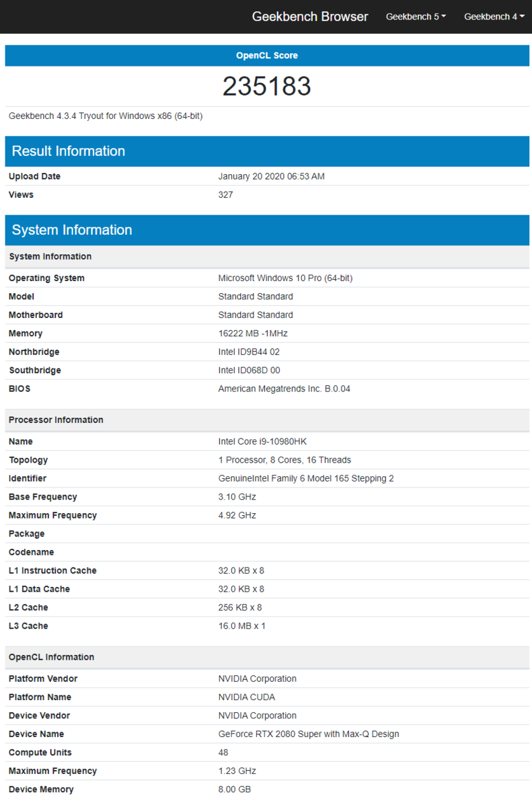Select the Model value Standard Standard
The image size is (532, 807).
(256, 297)
